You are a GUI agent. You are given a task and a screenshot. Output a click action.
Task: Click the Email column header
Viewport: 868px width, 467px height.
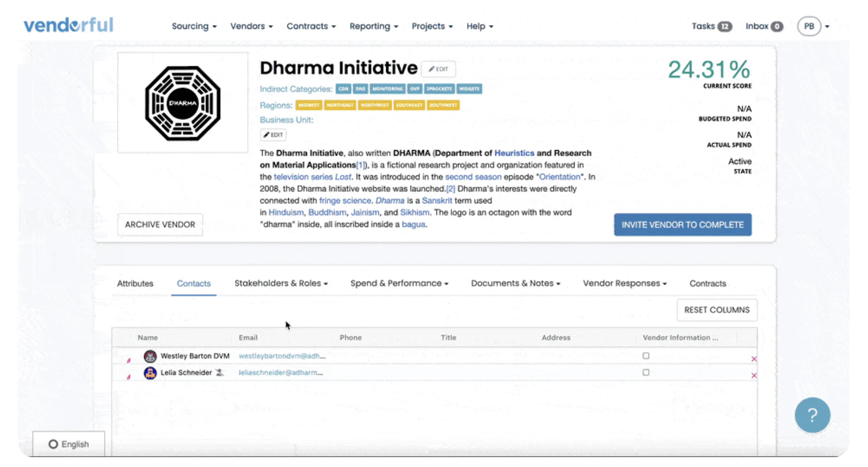pyautogui.click(x=248, y=337)
